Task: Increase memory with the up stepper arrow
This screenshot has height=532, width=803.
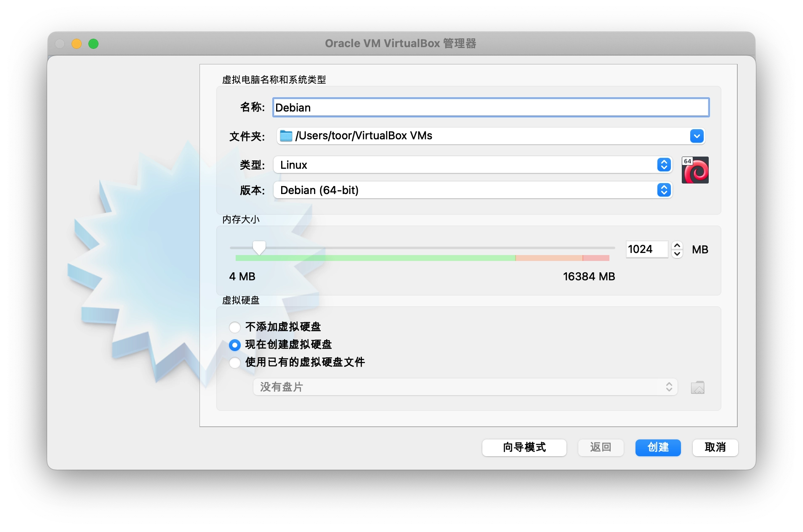Action: coord(677,245)
